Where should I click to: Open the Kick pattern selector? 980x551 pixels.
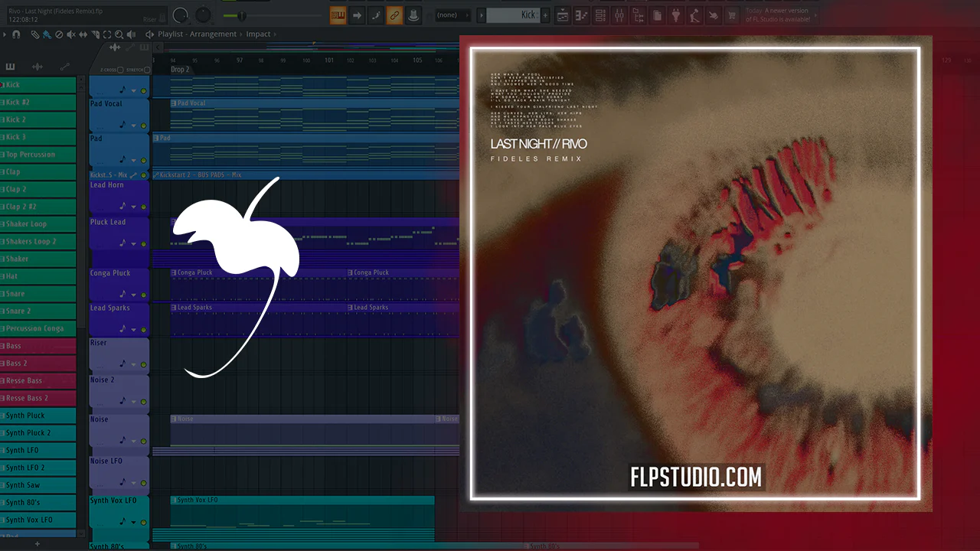pyautogui.click(x=514, y=15)
